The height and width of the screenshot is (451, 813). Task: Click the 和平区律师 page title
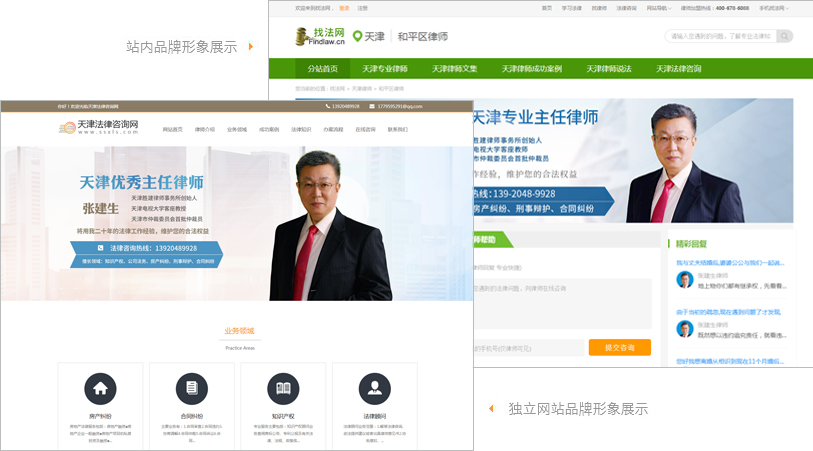coord(423,36)
